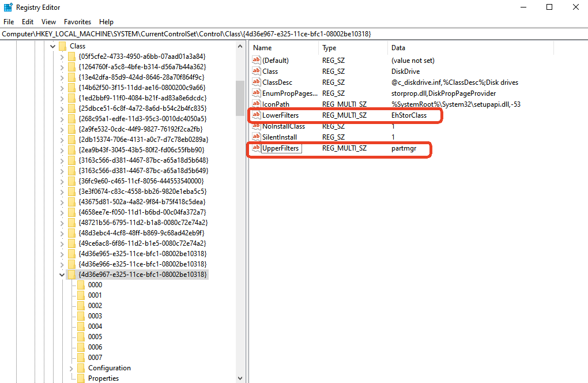Expand the Configuration subkey
The width and height of the screenshot is (588, 383).
[x=71, y=367]
